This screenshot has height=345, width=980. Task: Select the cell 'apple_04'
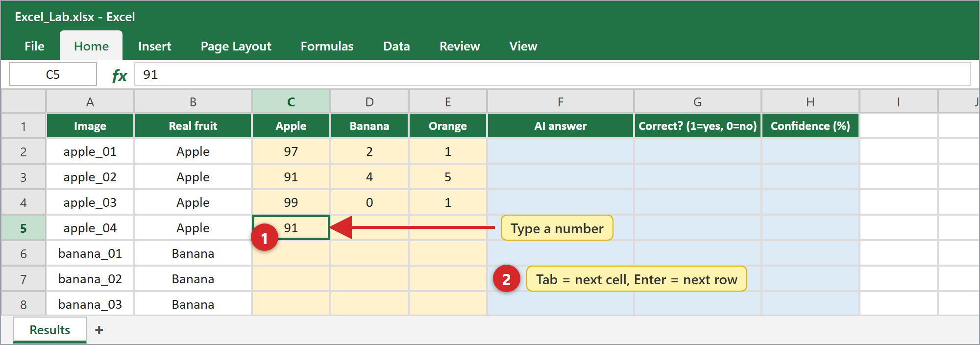90,228
